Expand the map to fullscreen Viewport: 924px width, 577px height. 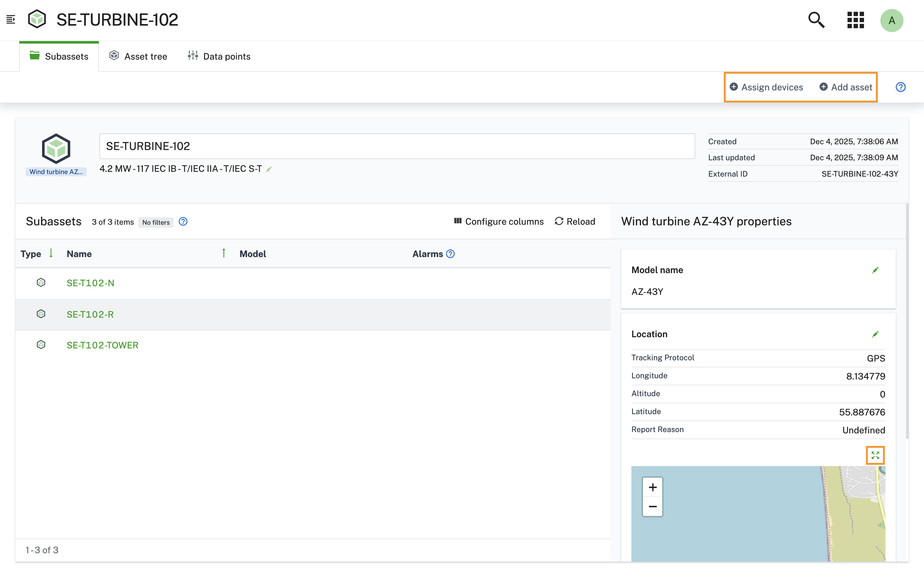pyautogui.click(x=875, y=455)
